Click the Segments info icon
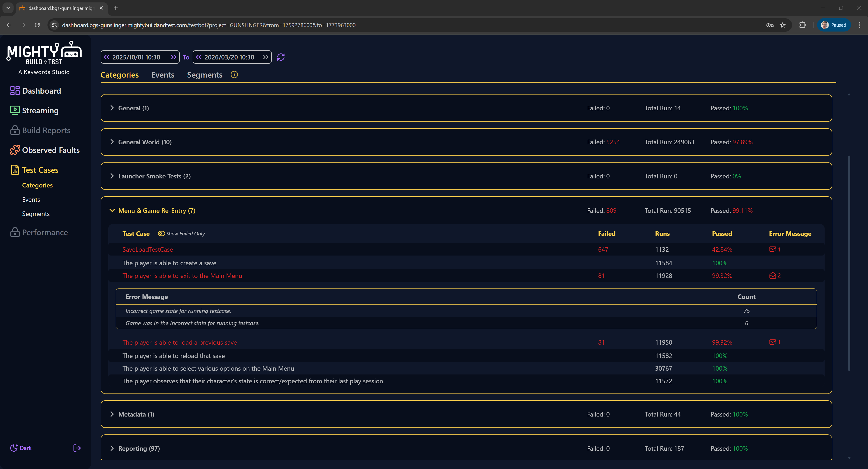The image size is (868, 469). 234,74
